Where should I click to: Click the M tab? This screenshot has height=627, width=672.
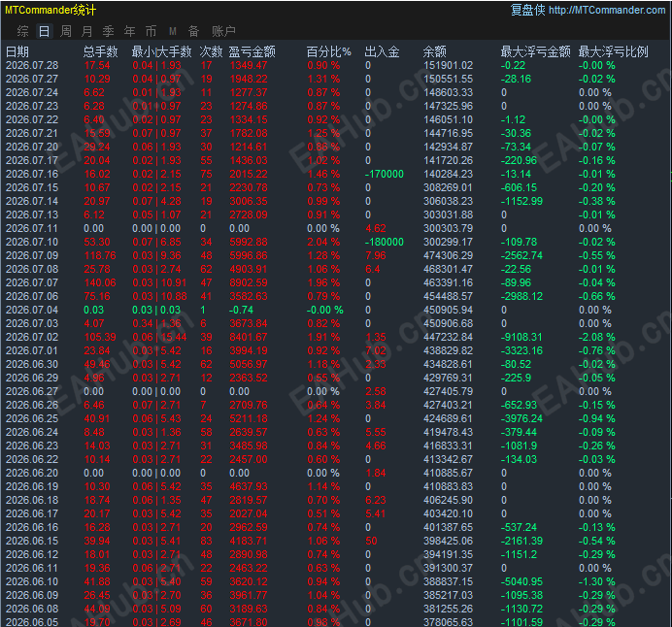(173, 31)
